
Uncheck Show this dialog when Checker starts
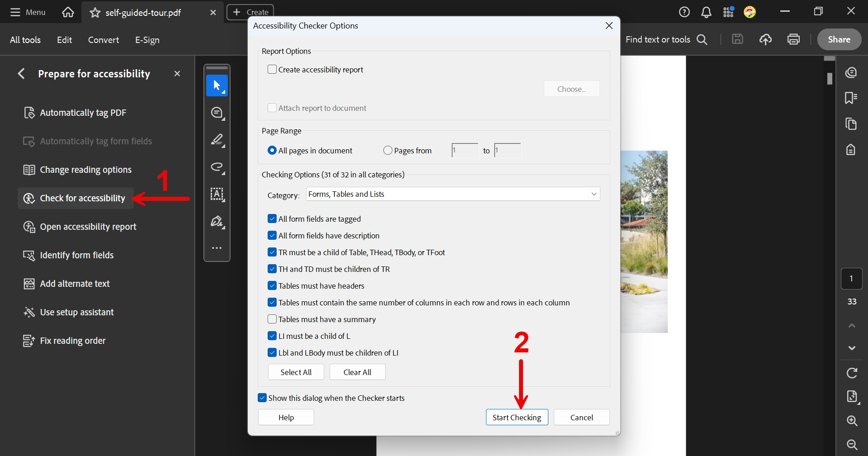(x=262, y=398)
